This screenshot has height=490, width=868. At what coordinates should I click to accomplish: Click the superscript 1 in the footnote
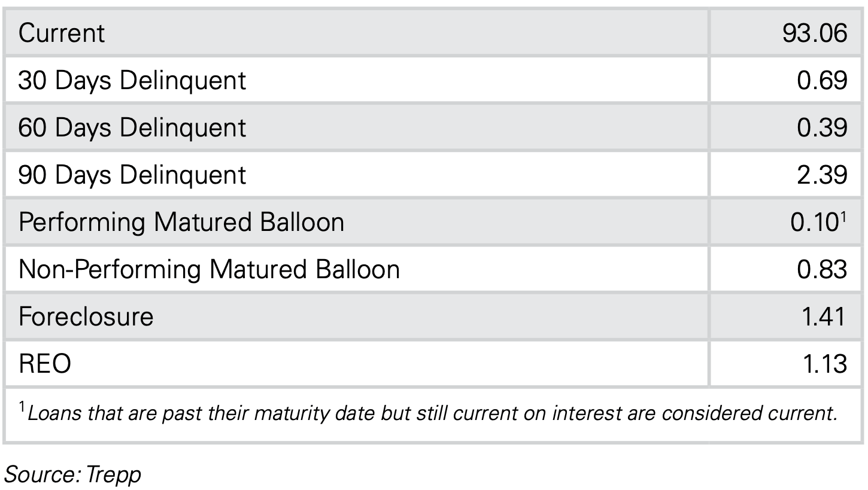[22, 408]
